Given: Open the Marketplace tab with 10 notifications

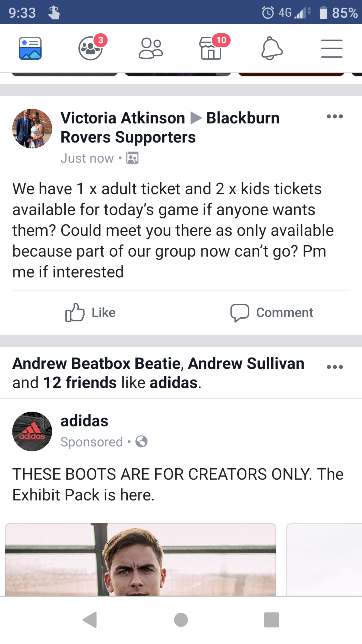Looking at the screenshot, I should 211,48.
